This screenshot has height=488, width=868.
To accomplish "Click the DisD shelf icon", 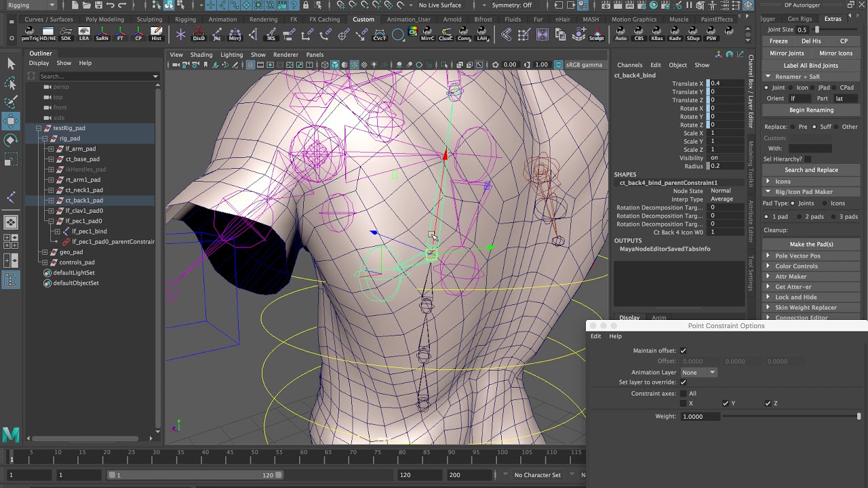I will 199,34.
